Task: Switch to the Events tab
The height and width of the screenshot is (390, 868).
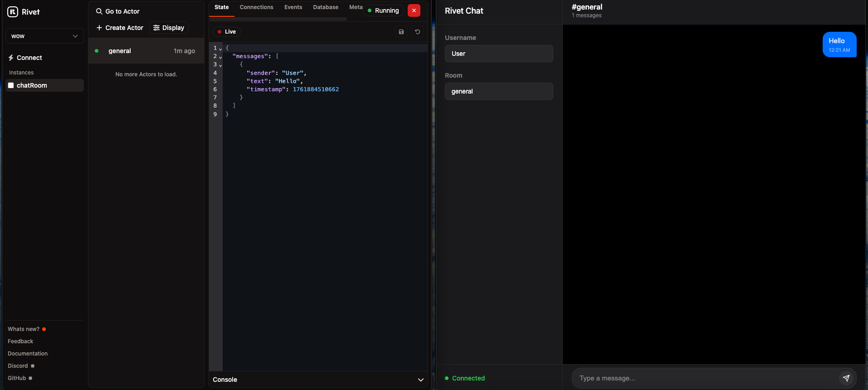Action: tap(293, 7)
